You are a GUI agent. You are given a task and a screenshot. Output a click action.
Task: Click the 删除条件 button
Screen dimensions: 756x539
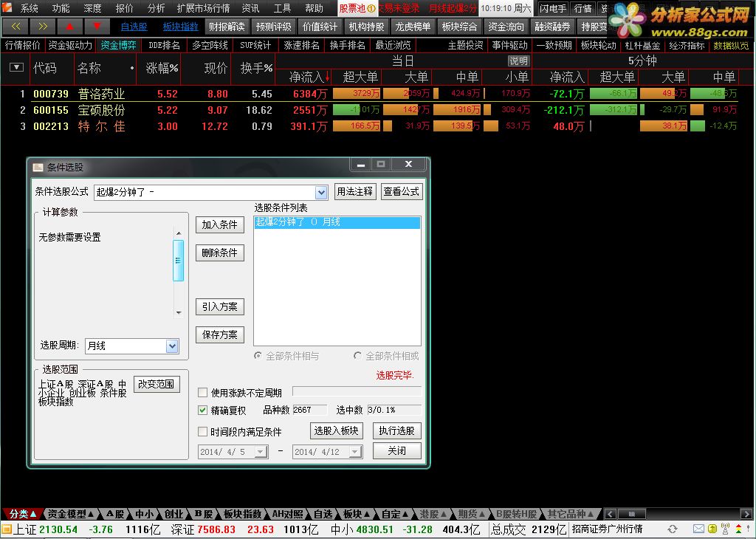(220, 253)
